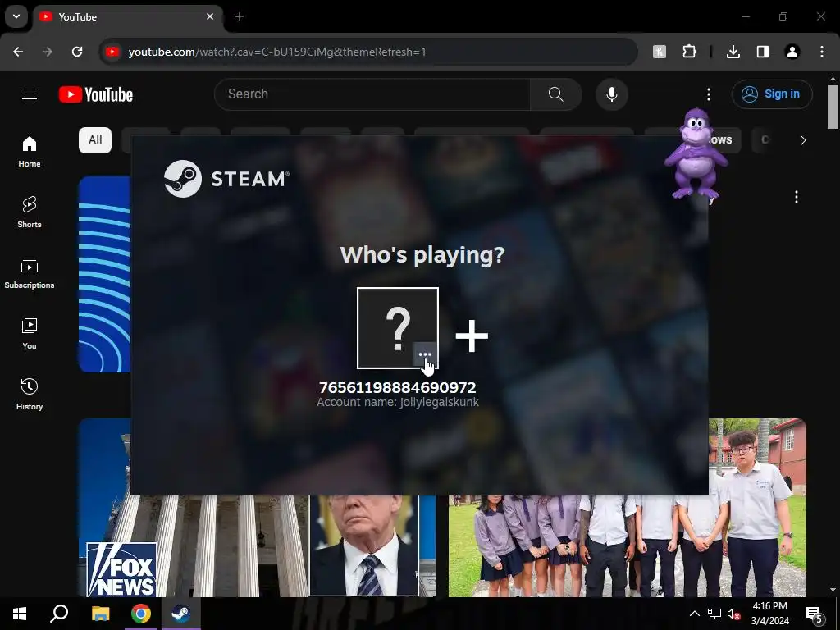Screen dimensions: 840x630
Task: Open video options three-dots beside Bonzi
Action: (796, 197)
